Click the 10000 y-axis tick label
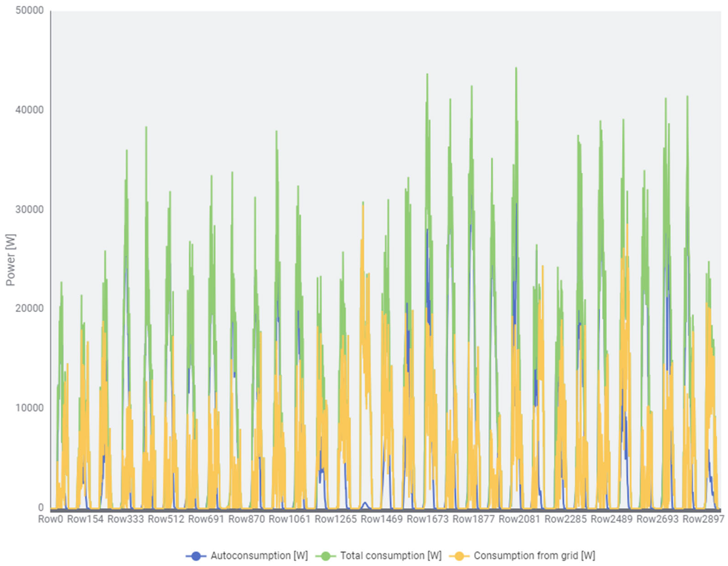The height and width of the screenshot is (566, 728). click(x=30, y=408)
